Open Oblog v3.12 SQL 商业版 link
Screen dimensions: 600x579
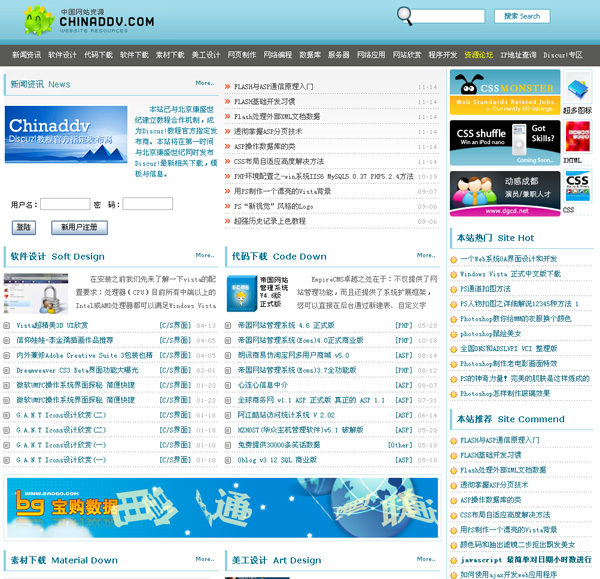click(x=277, y=460)
